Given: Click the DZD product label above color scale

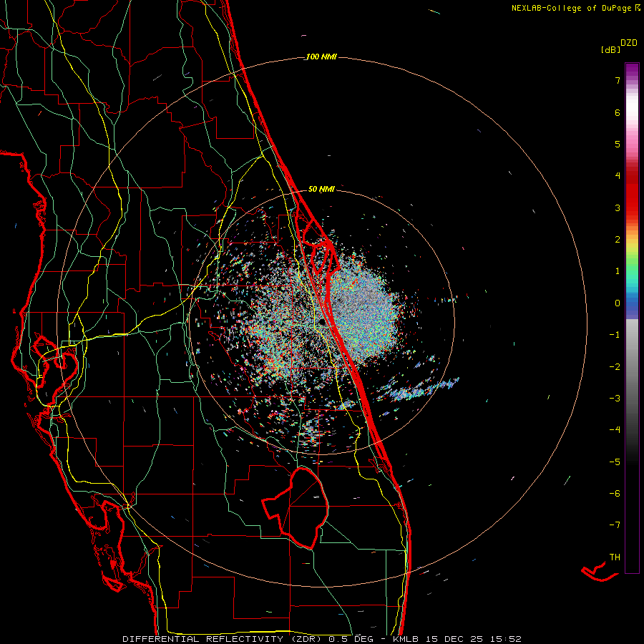Looking at the screenshot, I should [629, 43].
